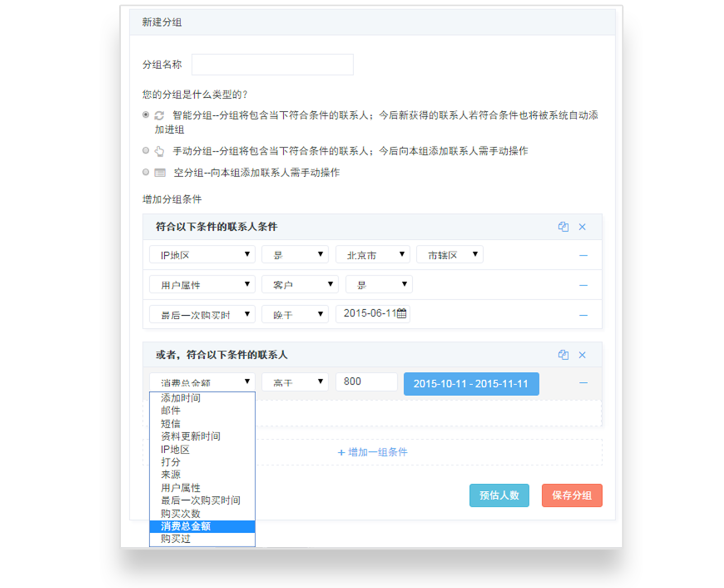Click the 2015-06-11 date input field
The height and width of the screenshot is (588, 724).
[373, 314]
